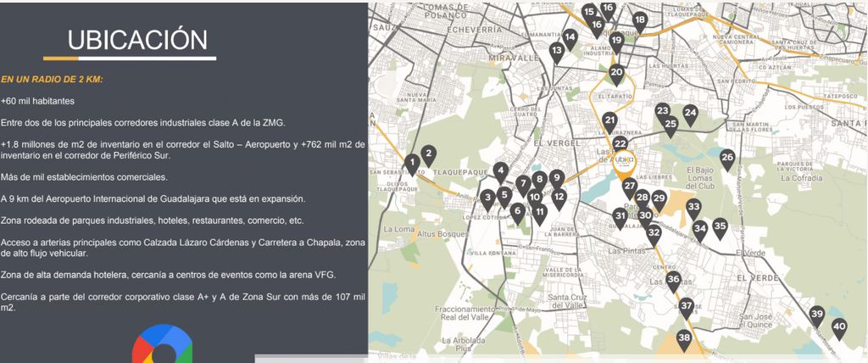Click location marker 33

[693, 207]
